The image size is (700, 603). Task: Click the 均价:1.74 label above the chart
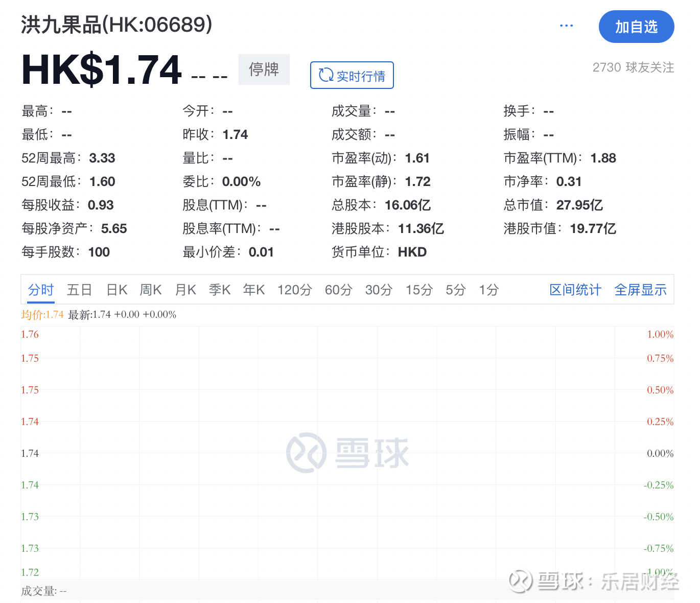coord(42,315)
